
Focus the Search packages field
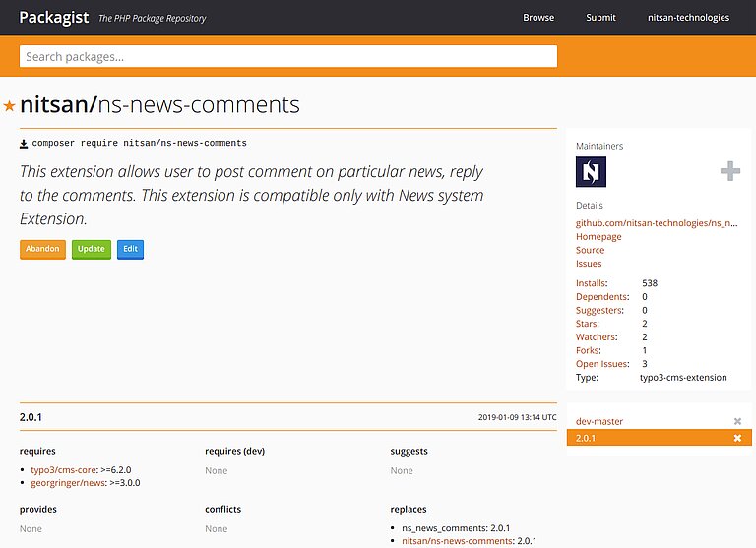288,56
